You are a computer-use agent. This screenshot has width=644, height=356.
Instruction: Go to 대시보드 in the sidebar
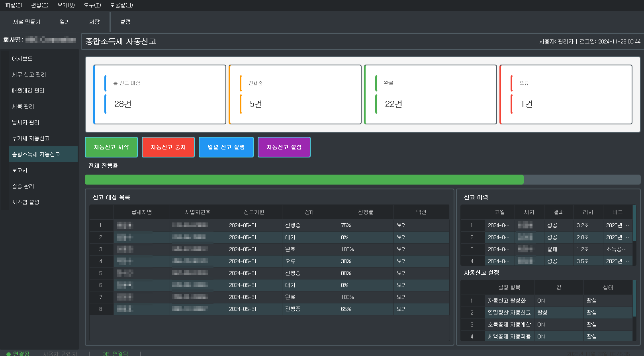(x=22, y=59)
